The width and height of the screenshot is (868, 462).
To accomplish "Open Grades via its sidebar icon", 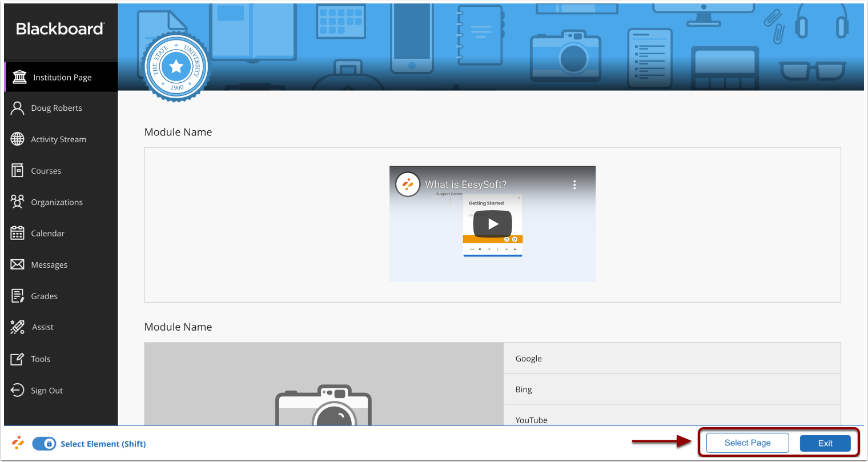I will (x=18, y=296).
